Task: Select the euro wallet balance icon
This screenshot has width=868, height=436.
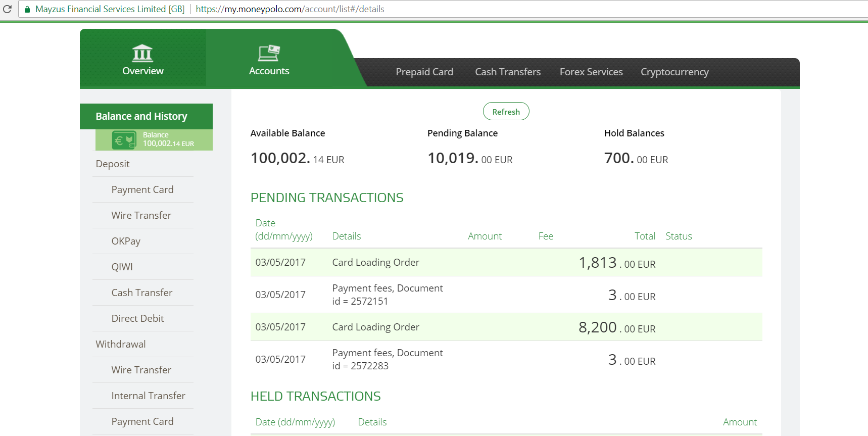Action: [124, 140]
